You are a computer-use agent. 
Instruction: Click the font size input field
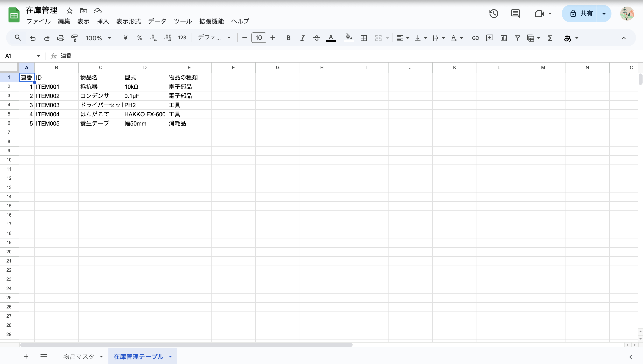coord(259,38)
